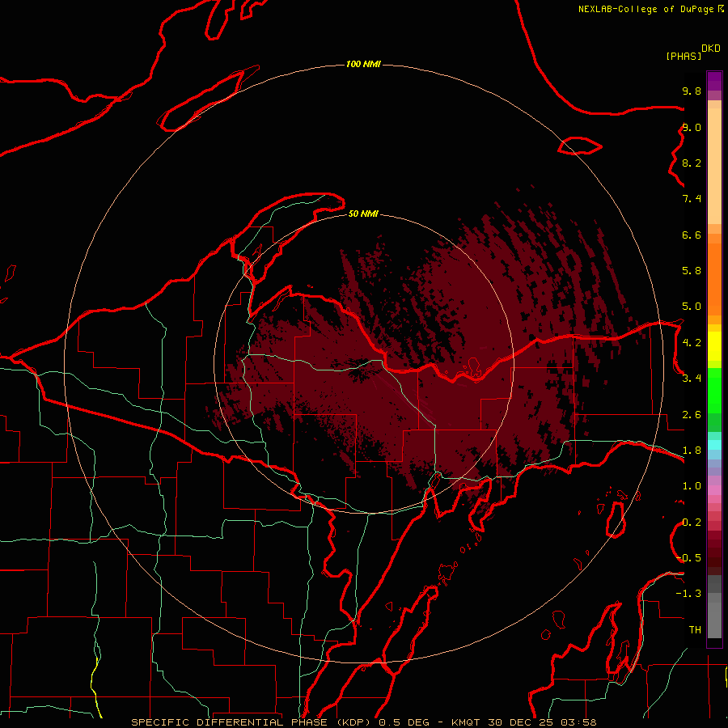
Task: Click the 9.8 legend value
Action: 692,91
